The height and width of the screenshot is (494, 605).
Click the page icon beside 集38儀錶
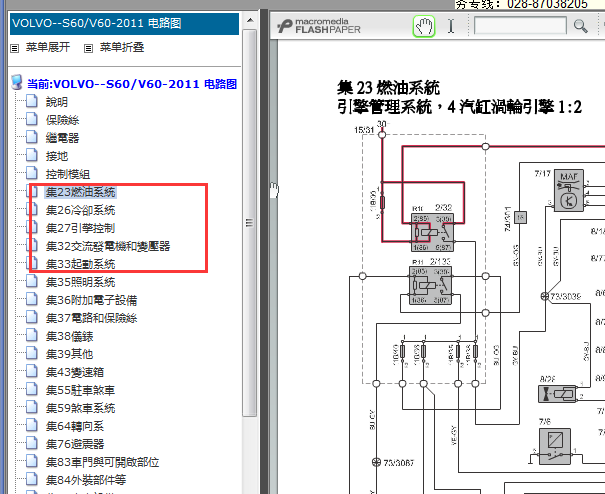(32, 335)
